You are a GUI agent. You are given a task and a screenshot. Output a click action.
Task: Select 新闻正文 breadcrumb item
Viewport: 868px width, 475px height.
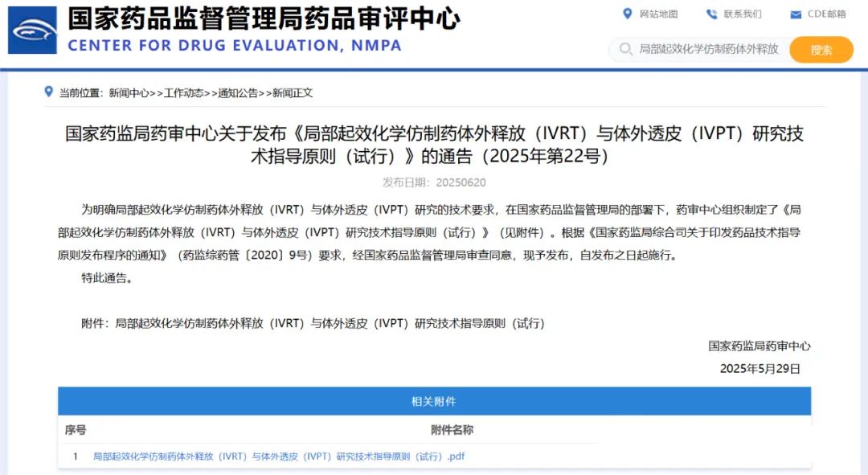pyautogui.click(x=293, y=93)
